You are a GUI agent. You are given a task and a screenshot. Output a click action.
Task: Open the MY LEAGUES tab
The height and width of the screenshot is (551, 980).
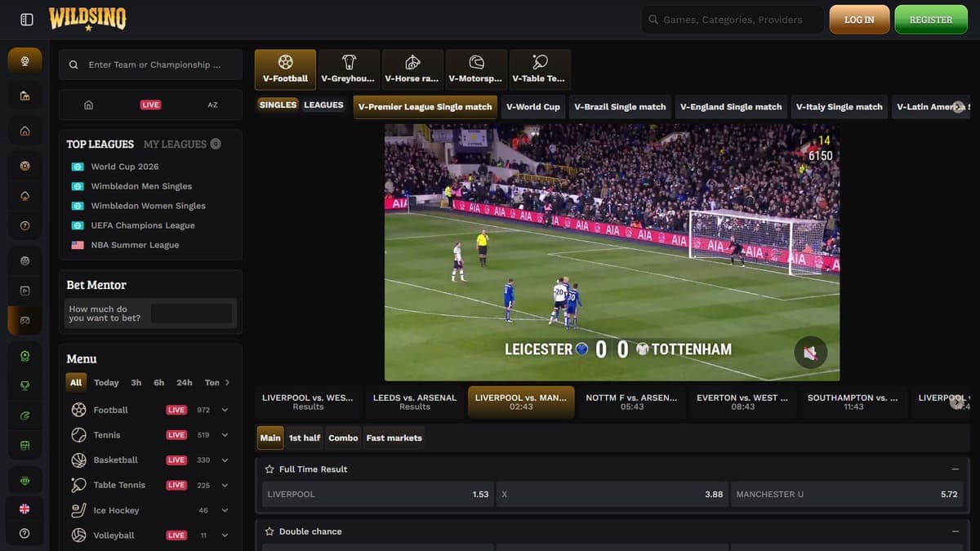click(182, 144)
